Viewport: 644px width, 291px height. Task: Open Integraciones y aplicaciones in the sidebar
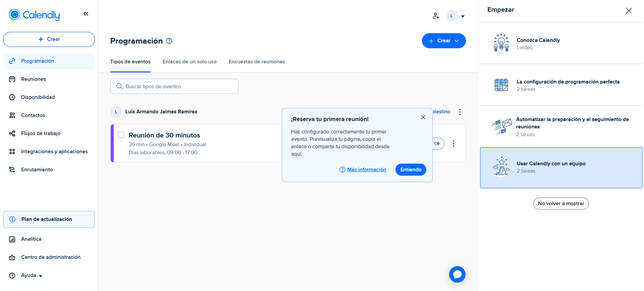click(49, 152)
